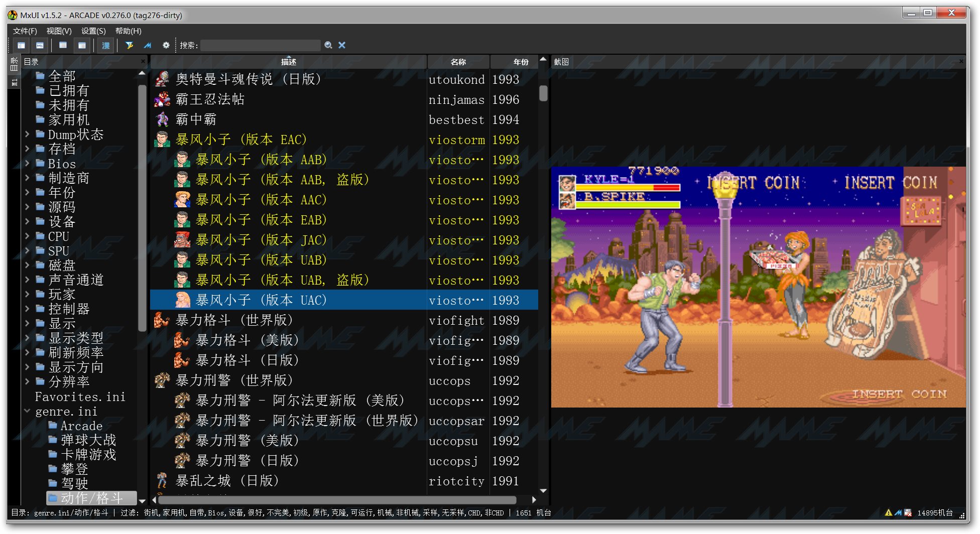Focus the 搜索 search input field
The image size is (980, 534).
coord(260,45)
